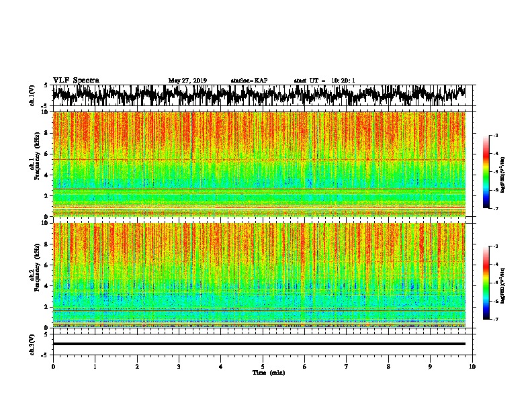The image size is (532, 411).
Task: Click time axis tick label "6"
Action: click(304, 367)
